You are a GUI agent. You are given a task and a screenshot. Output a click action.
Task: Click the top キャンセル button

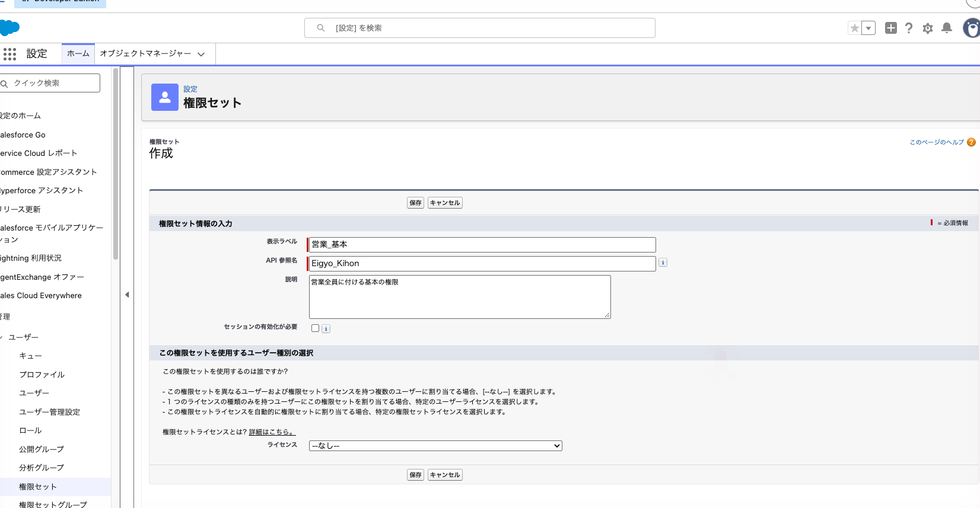point(445,203)
